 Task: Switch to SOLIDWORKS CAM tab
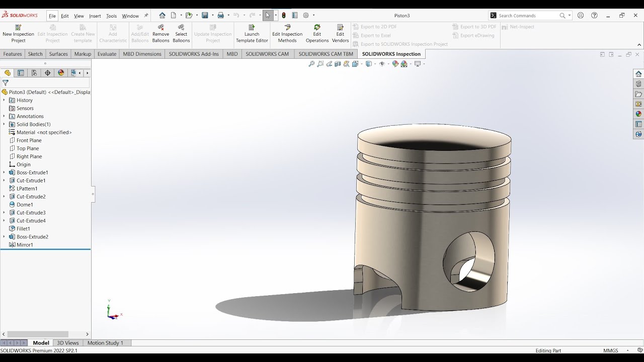point(267,54)
